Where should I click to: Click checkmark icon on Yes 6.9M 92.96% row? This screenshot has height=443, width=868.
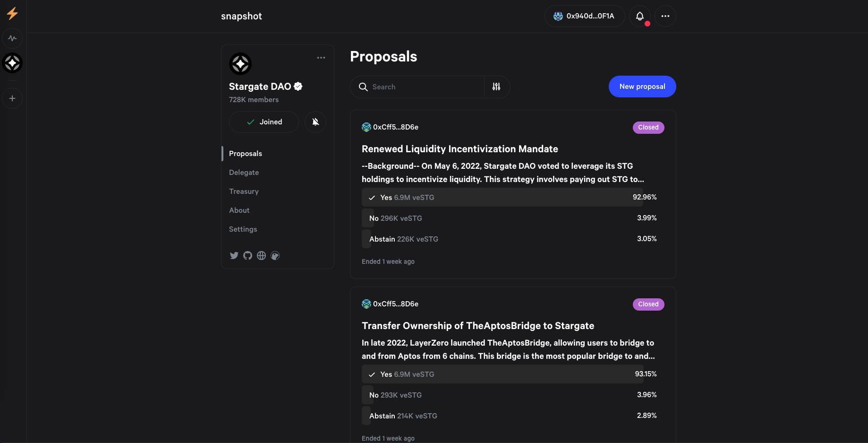pyautogui.click(x=372, y=198)
